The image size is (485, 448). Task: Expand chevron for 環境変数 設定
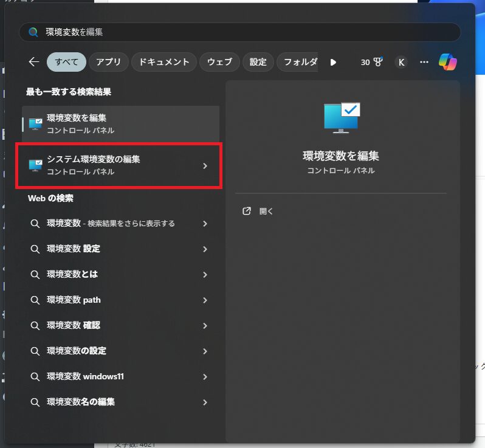pyautogui.click(x=205, y=249)
